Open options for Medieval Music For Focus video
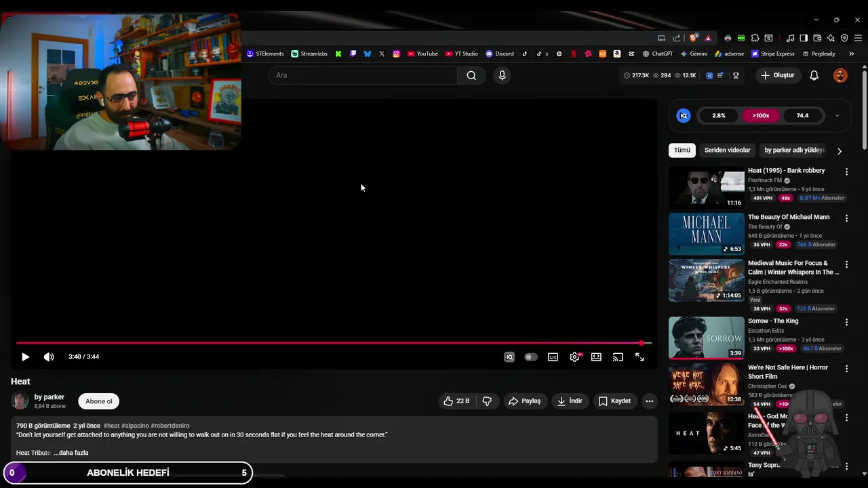 point(846,264)
